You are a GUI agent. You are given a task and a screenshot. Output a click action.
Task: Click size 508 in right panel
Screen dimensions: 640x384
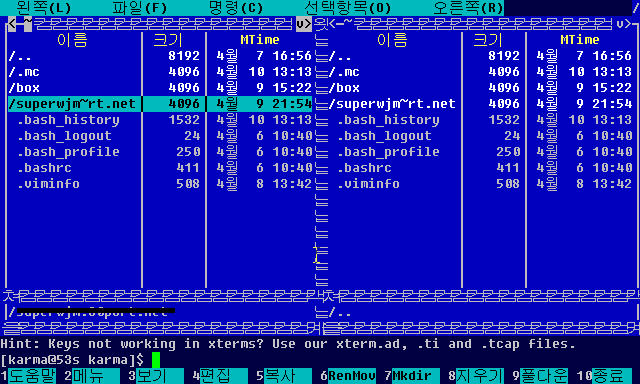(508, 184)
